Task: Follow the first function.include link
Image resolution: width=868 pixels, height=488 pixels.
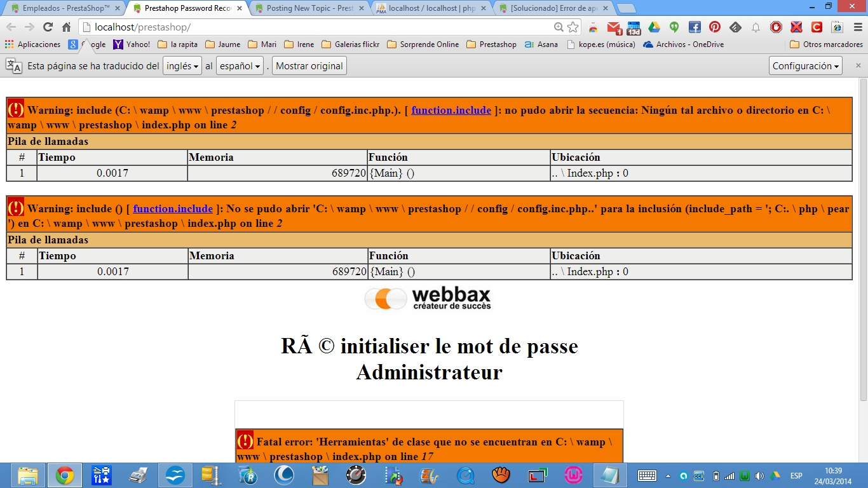Action: click(x=451, y=110)
